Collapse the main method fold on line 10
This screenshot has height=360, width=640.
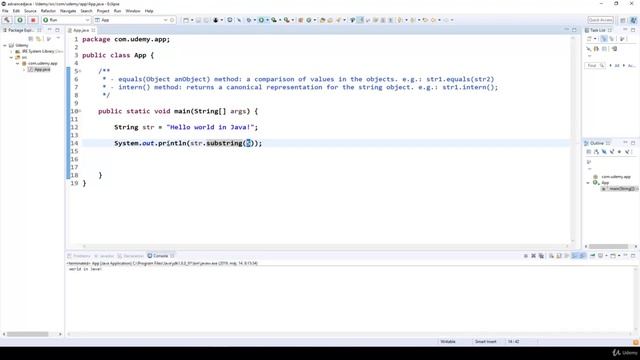click(80, 111)
